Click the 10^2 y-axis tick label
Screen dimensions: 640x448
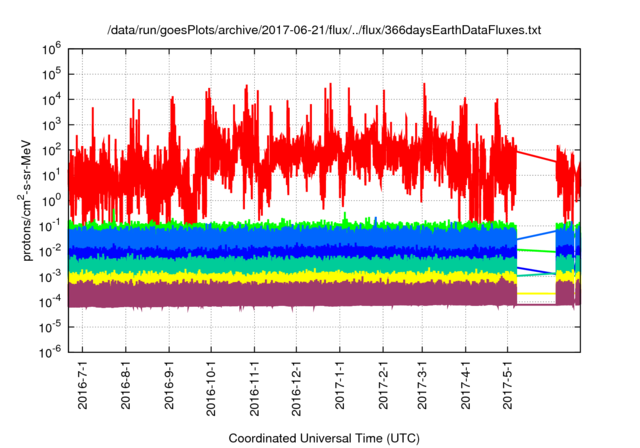click(x=51, y=150)
